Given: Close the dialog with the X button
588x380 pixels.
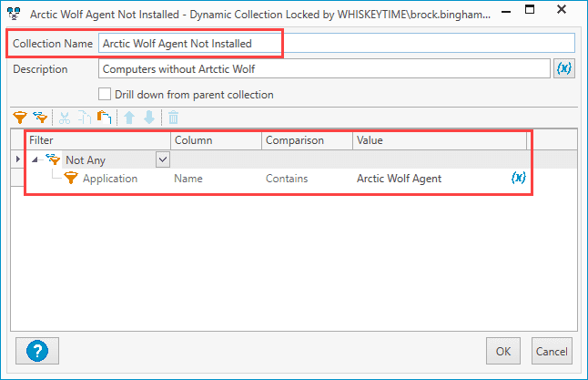Looking at the screenshot, I should pyautogui.click(x=562, y=9).
